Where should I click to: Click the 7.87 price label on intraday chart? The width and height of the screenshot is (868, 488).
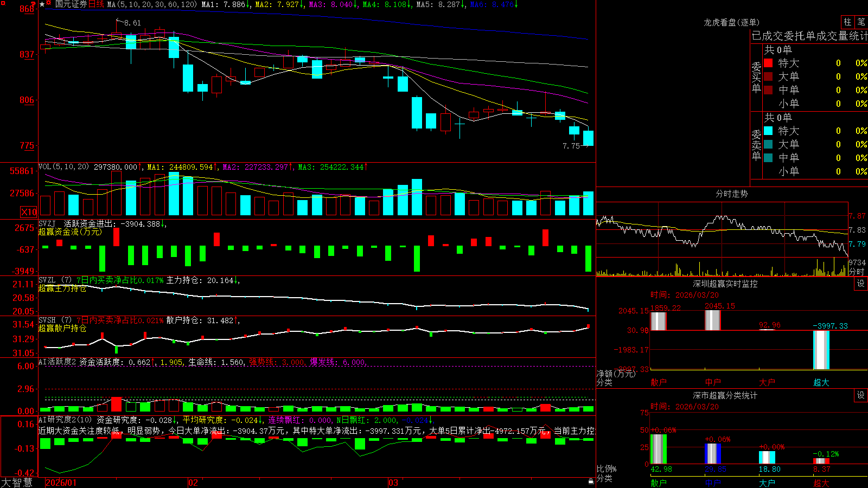[857, 216]
